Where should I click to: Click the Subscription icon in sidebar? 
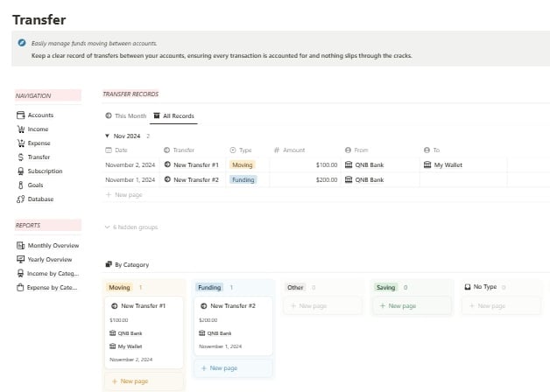pyautogui.click(x=20, y=171)
